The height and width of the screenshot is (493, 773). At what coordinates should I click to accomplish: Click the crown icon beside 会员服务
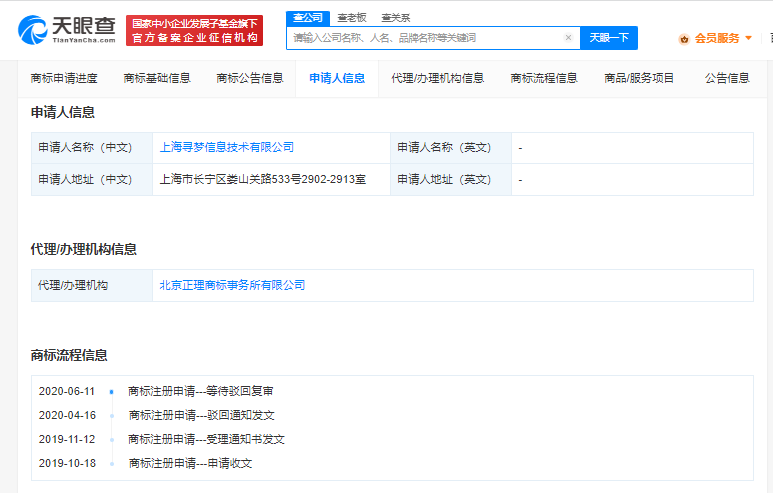[x=684, y=38]
